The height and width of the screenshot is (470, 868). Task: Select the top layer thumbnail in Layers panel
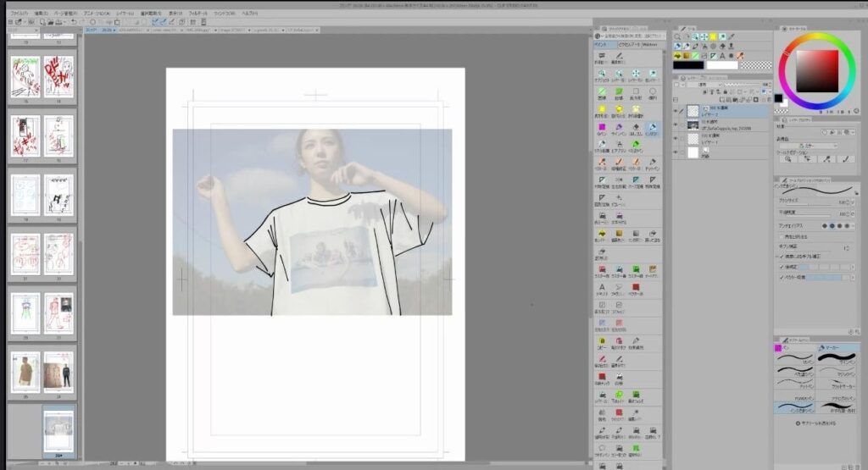693,111
